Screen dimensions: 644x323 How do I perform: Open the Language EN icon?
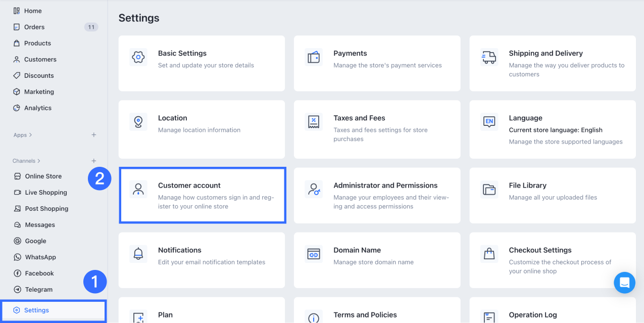488,122
